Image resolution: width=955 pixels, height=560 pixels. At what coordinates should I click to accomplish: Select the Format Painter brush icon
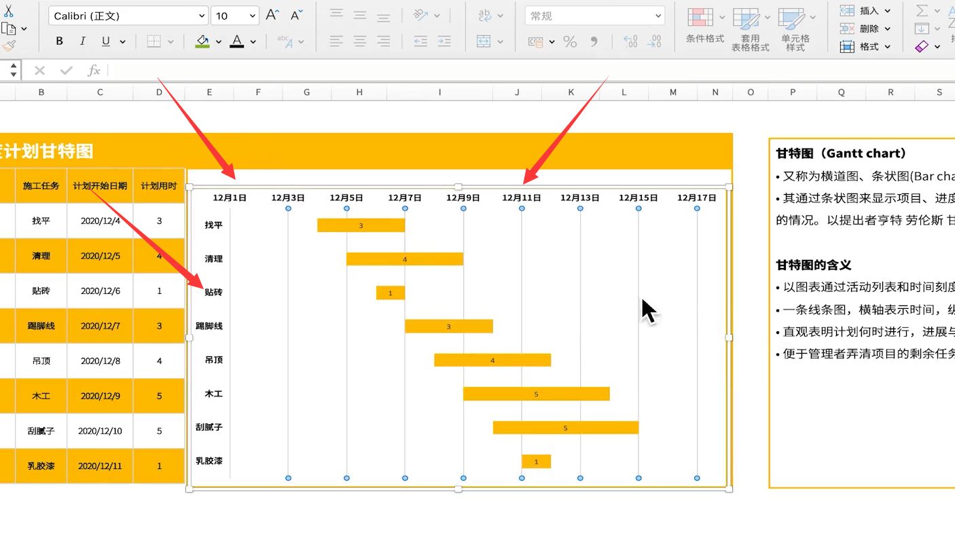8,45
